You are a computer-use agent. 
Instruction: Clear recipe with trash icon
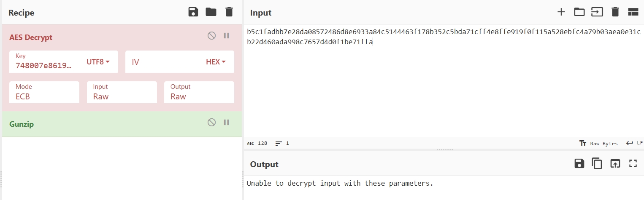[x=229, y=12]
